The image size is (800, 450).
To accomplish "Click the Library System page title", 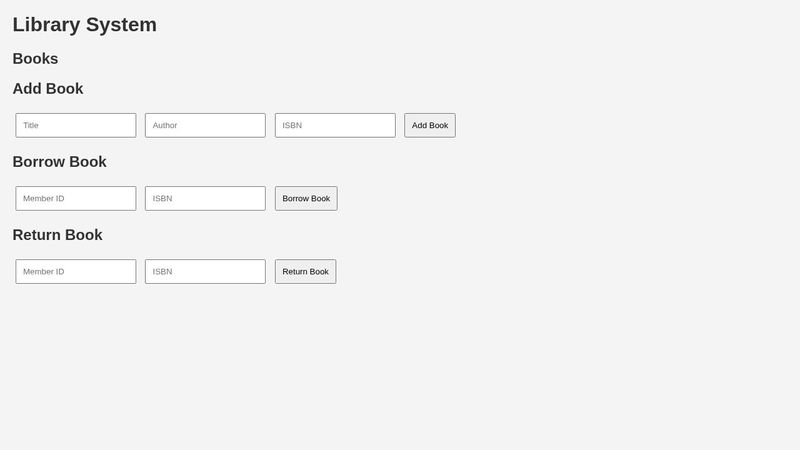I will pyautogui.click(x=85, y=25).
